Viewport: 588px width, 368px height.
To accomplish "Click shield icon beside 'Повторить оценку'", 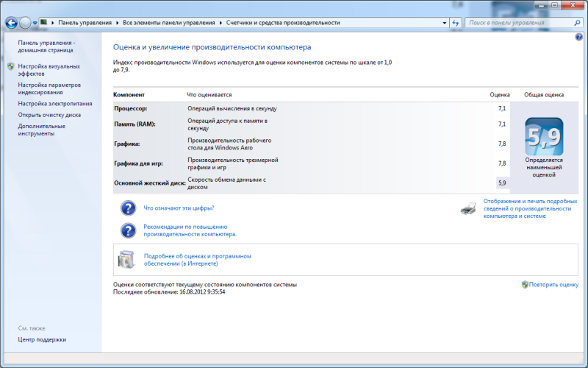I will tap(525, 284).
